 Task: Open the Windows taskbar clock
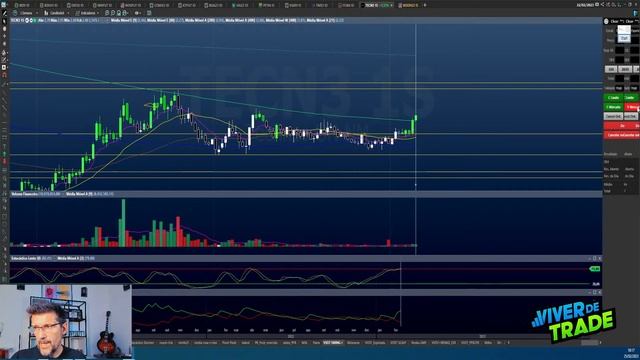pyautogui.click(x=631, y=353)
